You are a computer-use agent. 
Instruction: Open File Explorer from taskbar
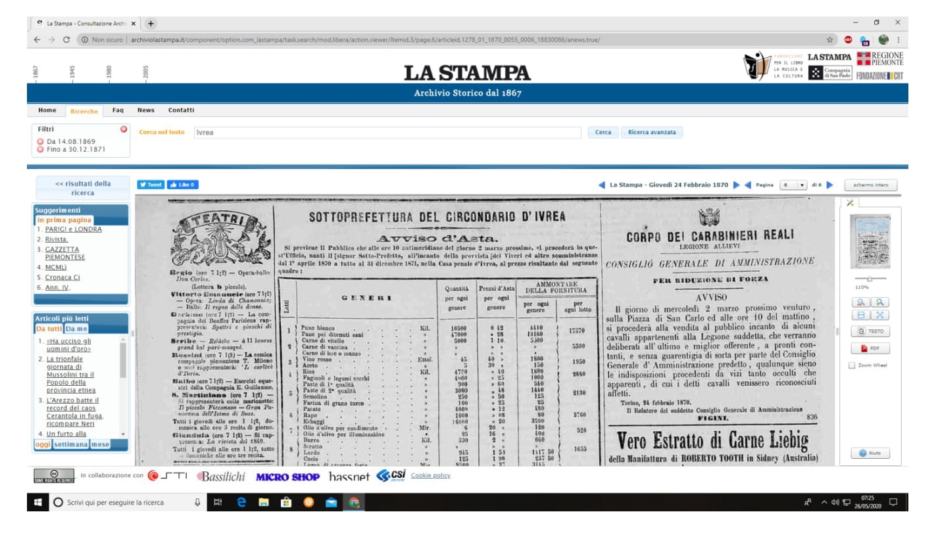(x=263, y=502)
